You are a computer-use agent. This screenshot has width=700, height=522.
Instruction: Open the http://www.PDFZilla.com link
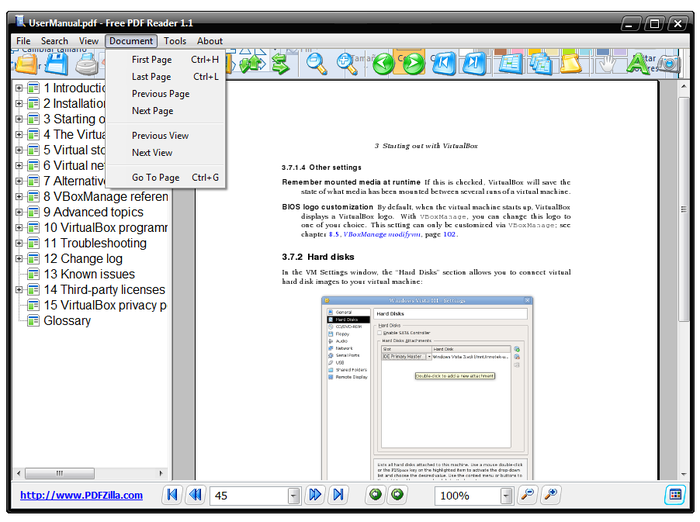(82, 495)
